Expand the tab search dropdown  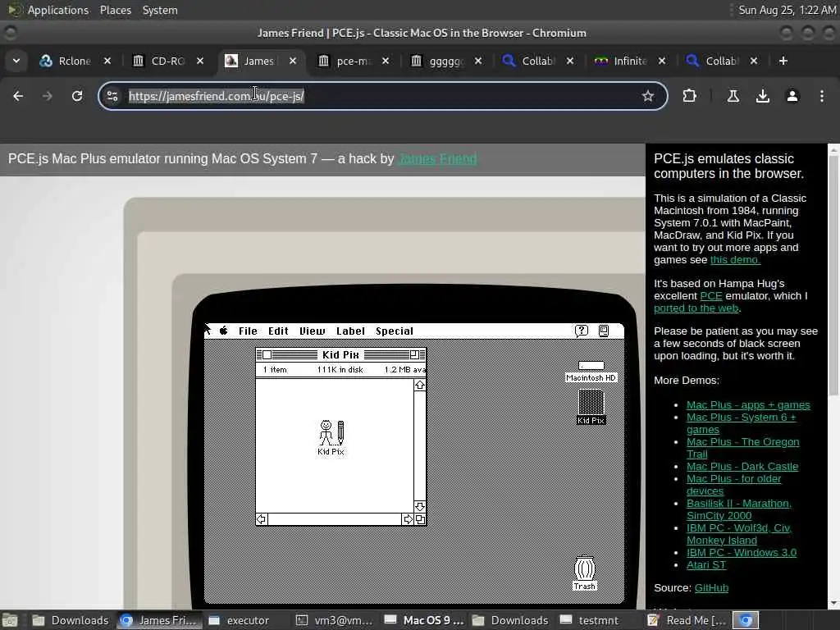click(x=16, y=61)
